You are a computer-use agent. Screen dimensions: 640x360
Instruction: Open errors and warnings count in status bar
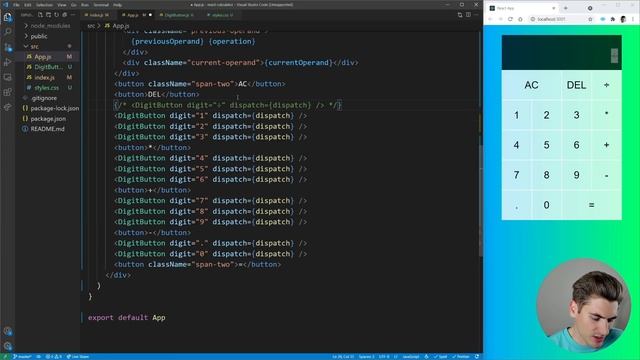53,357
